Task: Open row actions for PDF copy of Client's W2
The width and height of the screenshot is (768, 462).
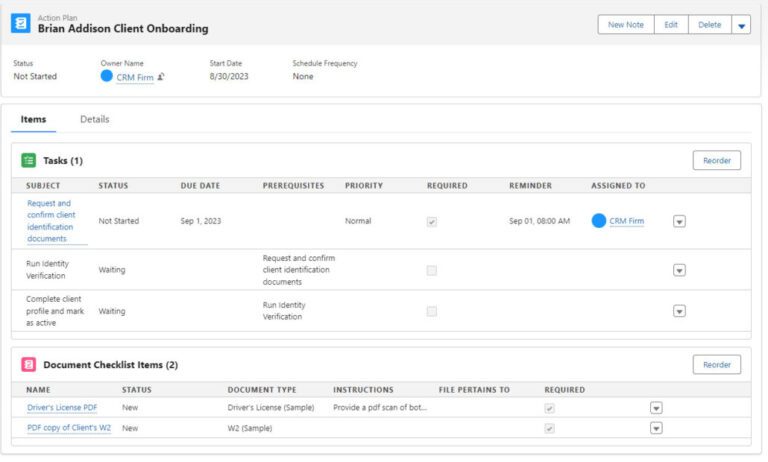Action: tap(656, 428)
